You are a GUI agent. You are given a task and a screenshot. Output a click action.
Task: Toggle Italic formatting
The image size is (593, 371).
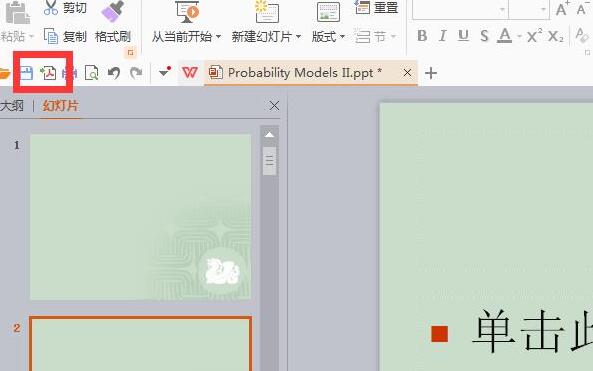[442, 36]
